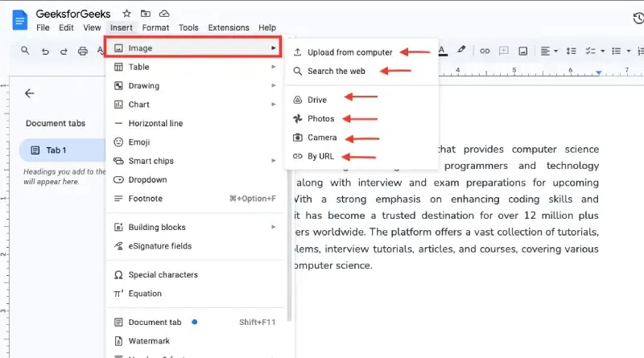644x358 pixels.
Task: Click the checklist toolbar icon
Action: pos(590,51)
